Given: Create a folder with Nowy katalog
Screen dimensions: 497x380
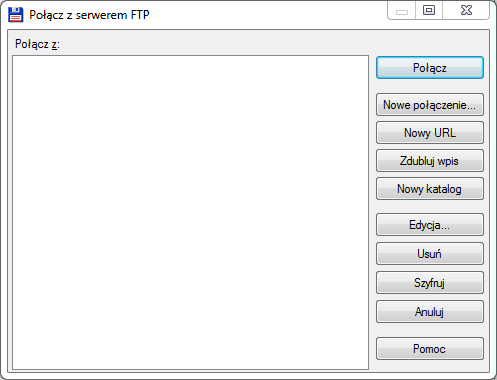Looking at the screenshot, I should pyautogui.click(x=430, y=189).
